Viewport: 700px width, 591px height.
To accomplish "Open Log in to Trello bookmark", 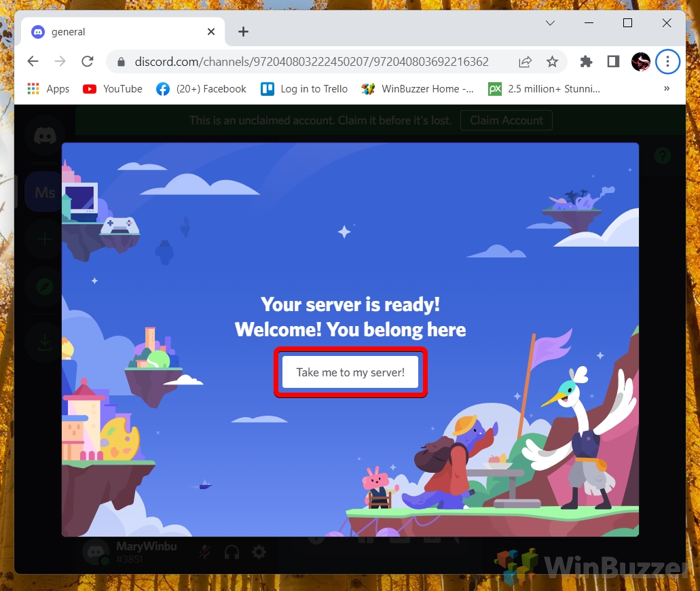I will 304,89.
